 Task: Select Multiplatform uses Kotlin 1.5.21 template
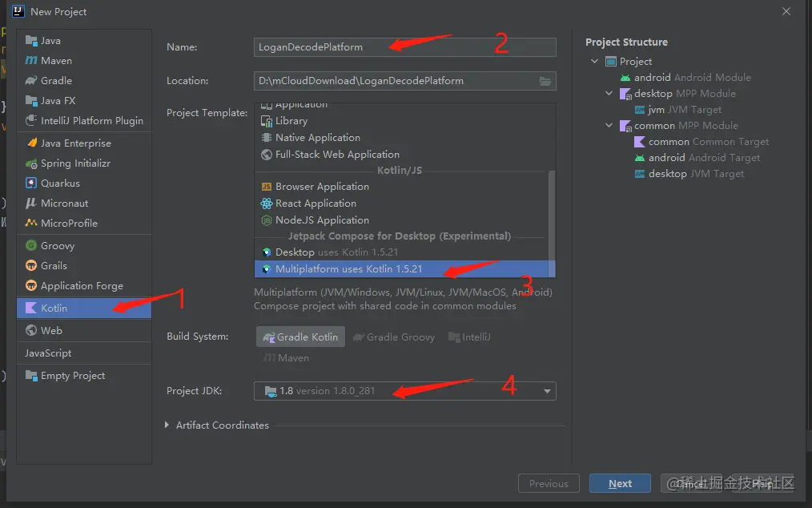[x=404, y=269]
